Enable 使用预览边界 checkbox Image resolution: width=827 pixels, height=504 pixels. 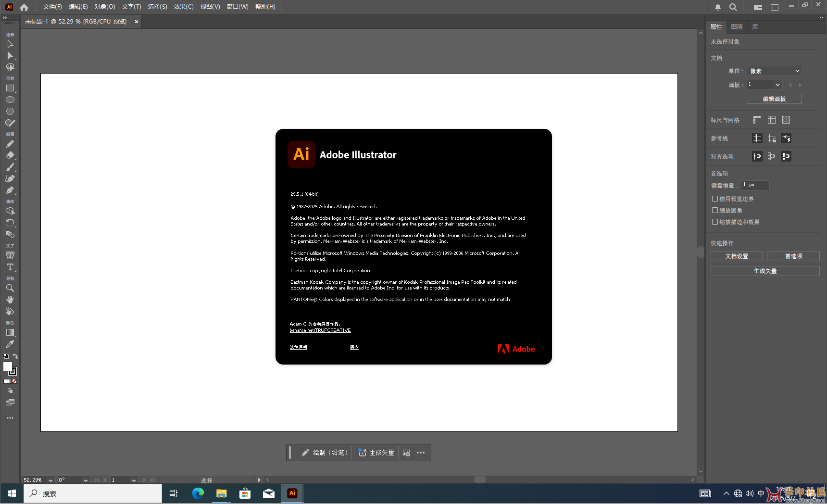click(x=715, y=199)
